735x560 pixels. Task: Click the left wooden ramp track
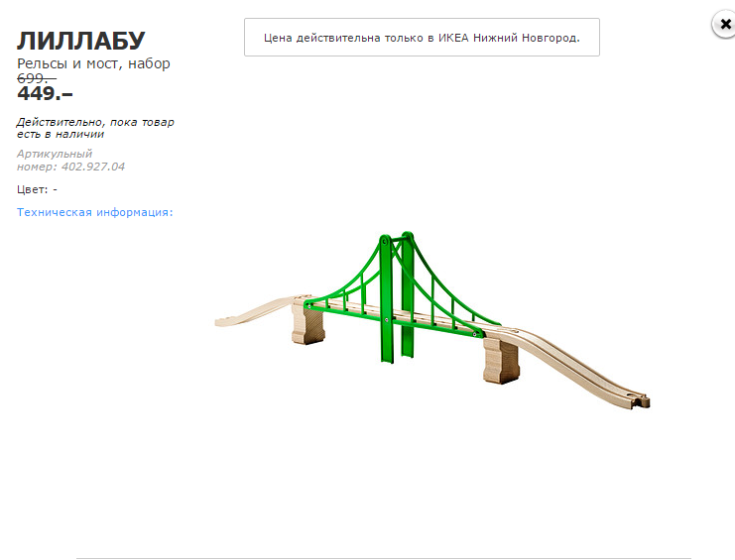(256, 310)
